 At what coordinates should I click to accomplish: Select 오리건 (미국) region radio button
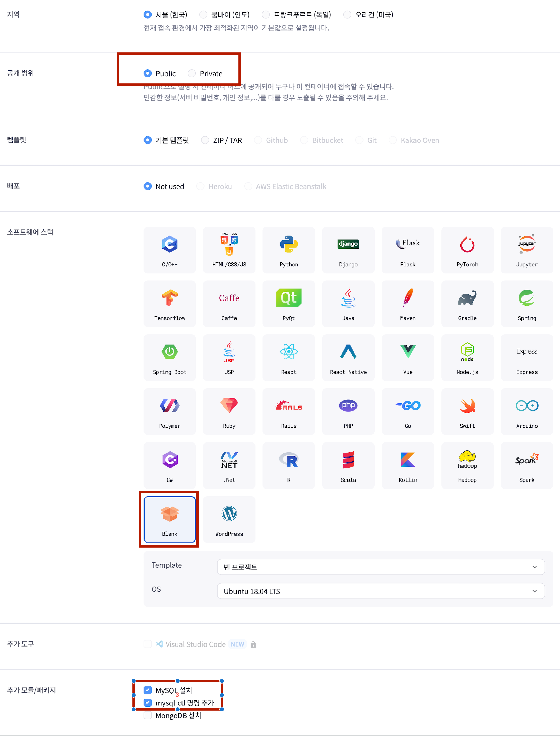[x=347, y=15]
